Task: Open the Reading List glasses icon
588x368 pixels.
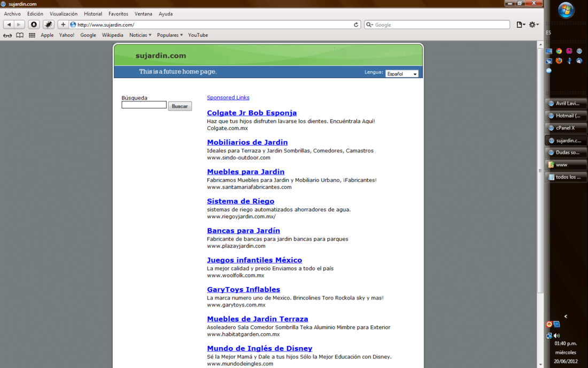Action: point(7,35)
